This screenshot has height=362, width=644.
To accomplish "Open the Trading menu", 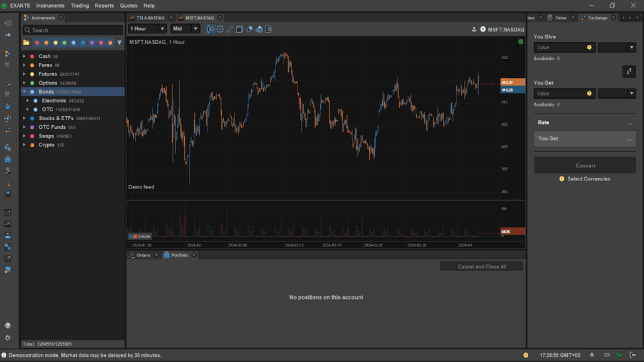I will 80,6.
